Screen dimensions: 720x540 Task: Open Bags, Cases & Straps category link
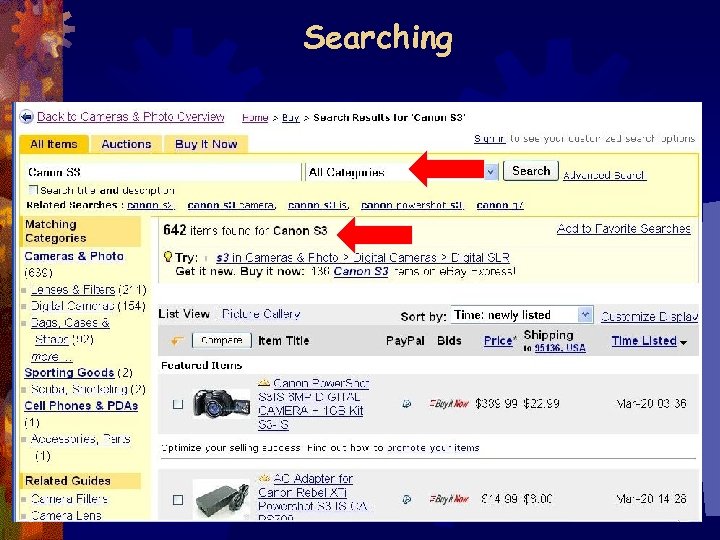[x=70, y=331]
